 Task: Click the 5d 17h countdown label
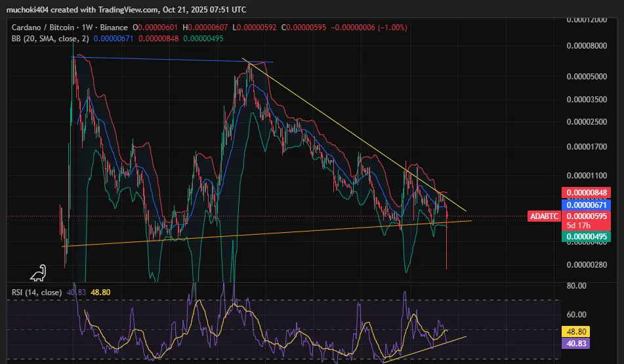click(x=579, y=226)
